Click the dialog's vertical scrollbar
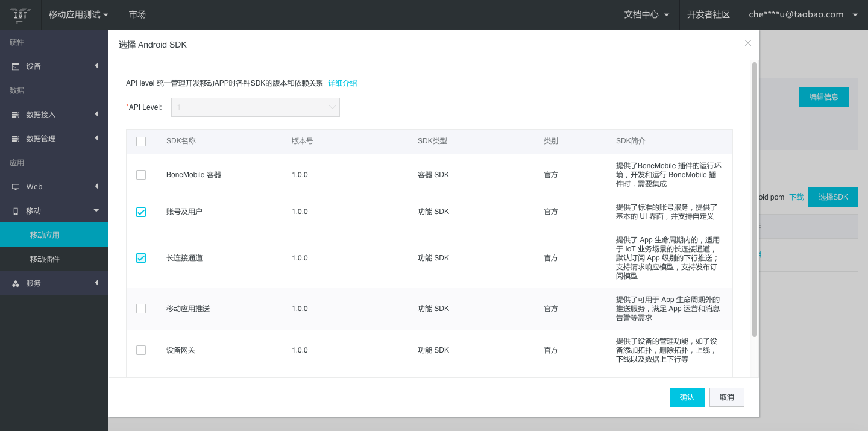This screenshot has height=431, width=868. click(x=754, y=199)
